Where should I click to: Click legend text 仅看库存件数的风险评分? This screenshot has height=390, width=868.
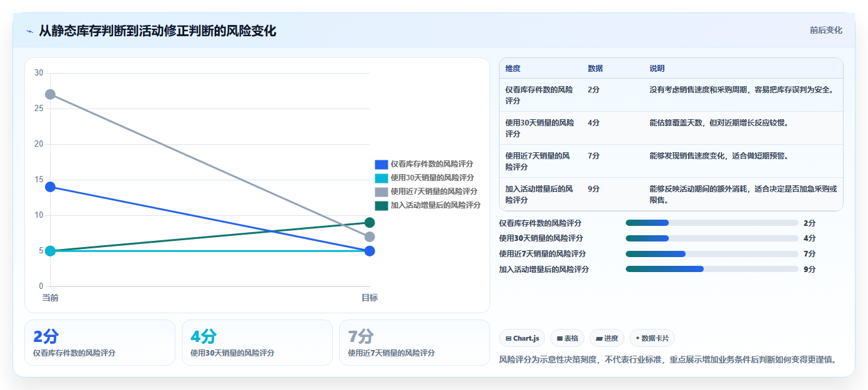click(432, 165)
